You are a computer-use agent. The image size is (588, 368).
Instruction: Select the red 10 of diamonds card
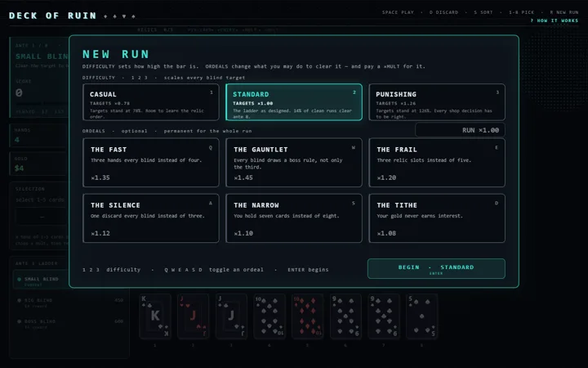[x=308, y=316]
